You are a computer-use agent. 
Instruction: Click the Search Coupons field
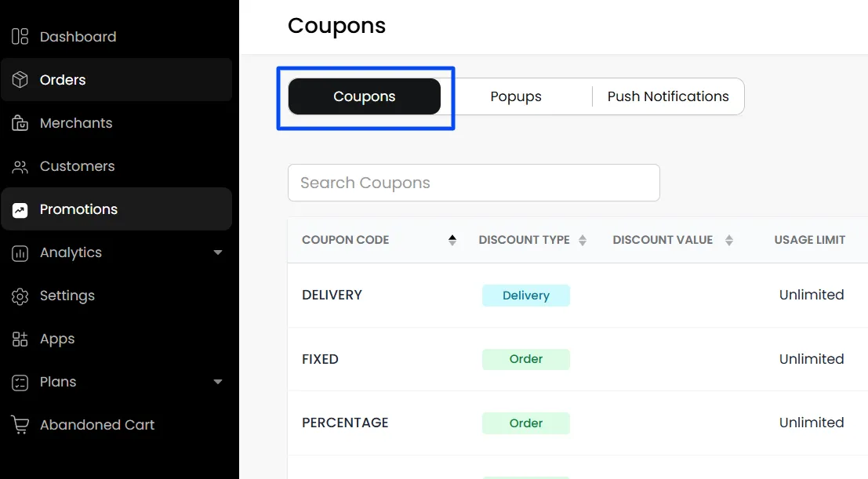(474, 183)
